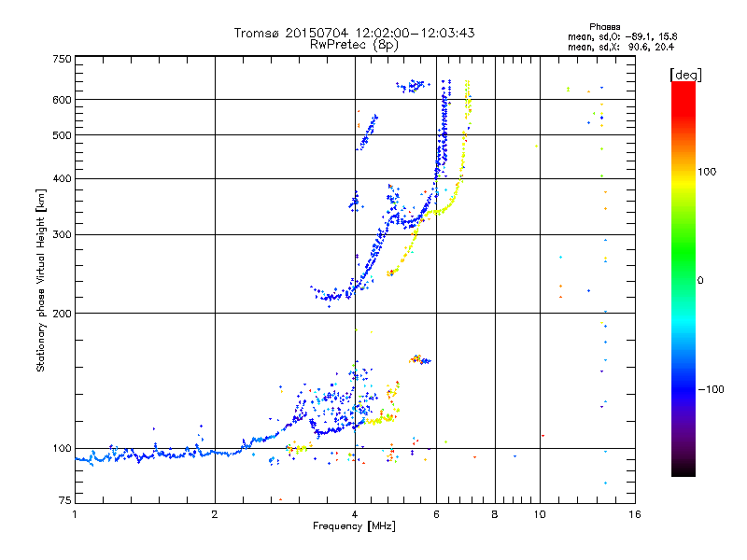This screenshot has height=560, width=747.
Task: Click the y-axis tick label '75'
Action: (x=65, y=500)
